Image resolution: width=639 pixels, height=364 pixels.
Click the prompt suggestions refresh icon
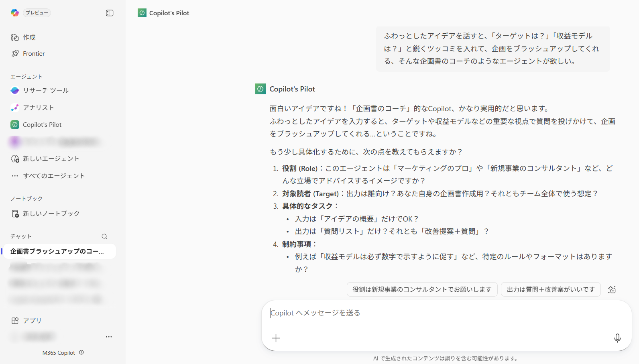click(x=612, y=289)
